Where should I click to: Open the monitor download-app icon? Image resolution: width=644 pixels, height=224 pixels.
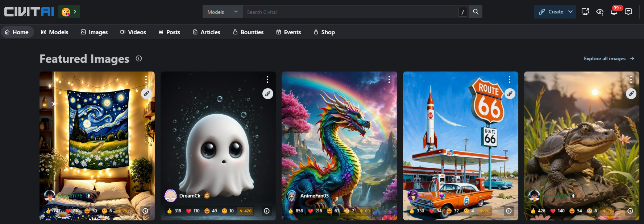(x=585, y=12)
